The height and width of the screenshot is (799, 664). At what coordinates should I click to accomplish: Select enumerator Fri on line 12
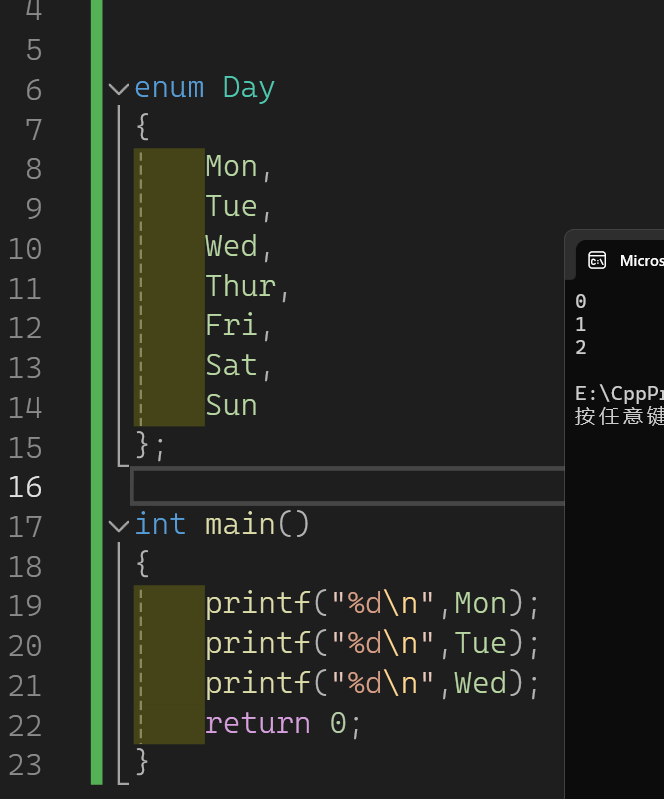click(231, 326)
